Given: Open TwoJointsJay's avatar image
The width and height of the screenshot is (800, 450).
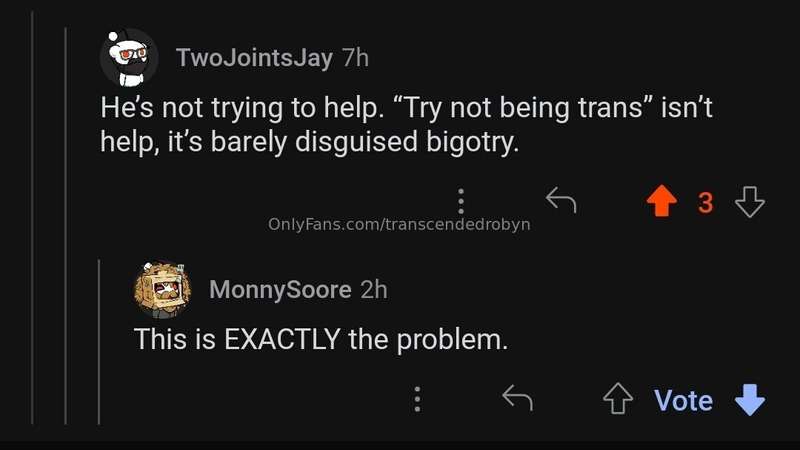Looking at the screenshot, I should [130, 58].
